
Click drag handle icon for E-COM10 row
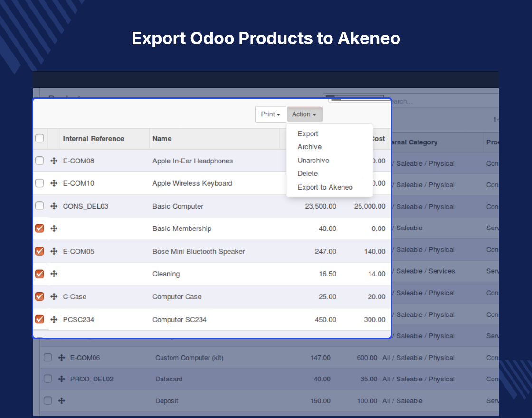click(x=54, y=183)
